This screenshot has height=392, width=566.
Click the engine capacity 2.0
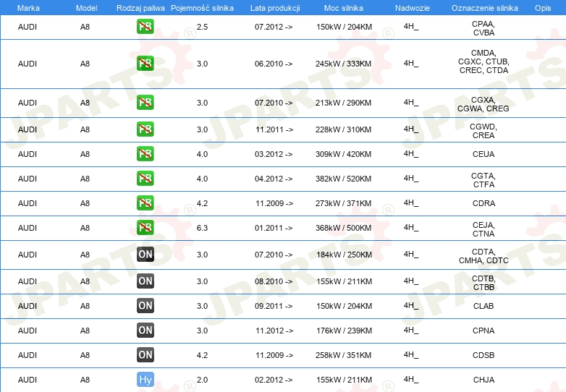(x=202, y=380)
